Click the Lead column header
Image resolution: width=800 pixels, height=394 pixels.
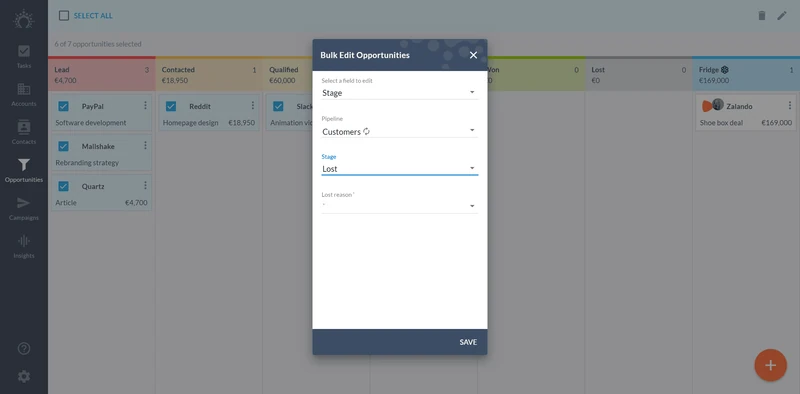tap(102, 75)
